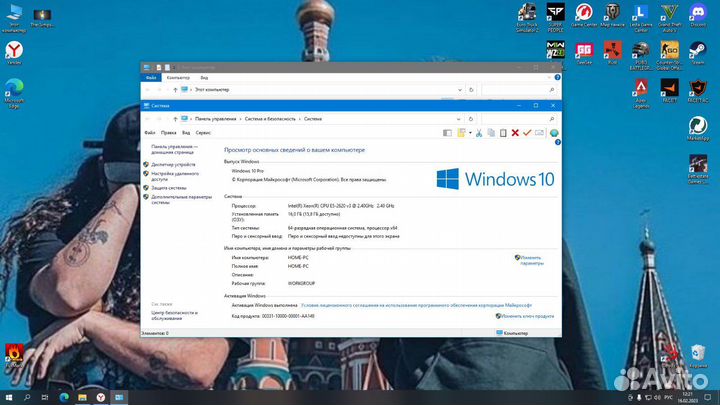Go to Панель управления home page link
The width and height of the screenshot is (720, 405).
click(174, 149)
